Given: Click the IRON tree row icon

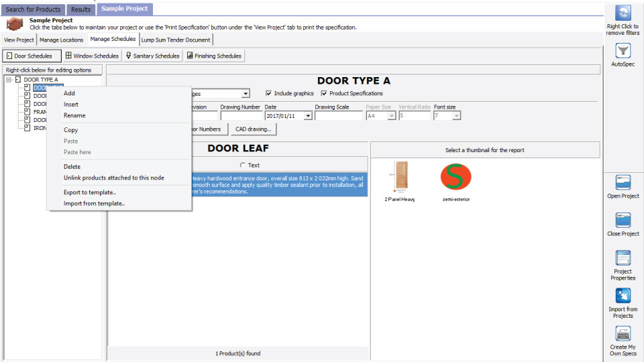Looking at the screenshot, I should click(x=27, y=127).
